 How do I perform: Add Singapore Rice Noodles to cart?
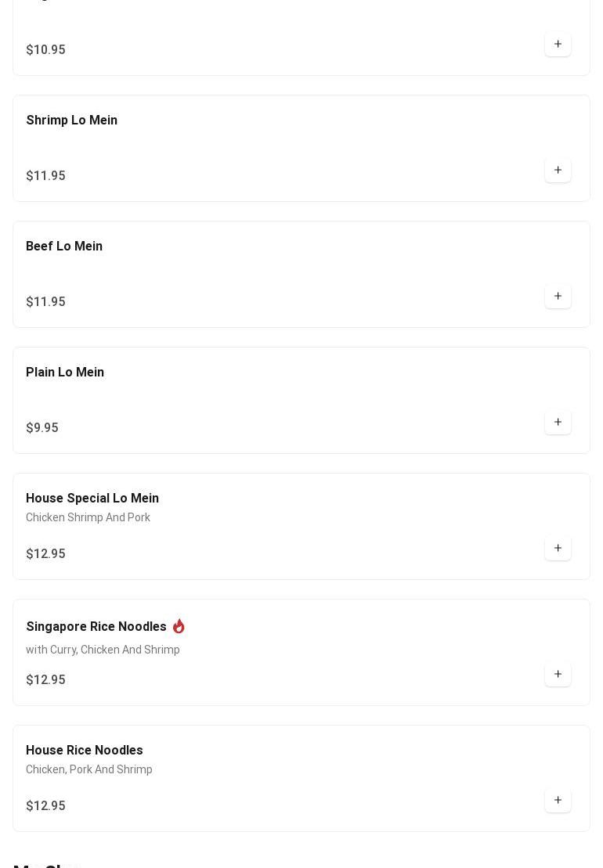pos(558,675)
